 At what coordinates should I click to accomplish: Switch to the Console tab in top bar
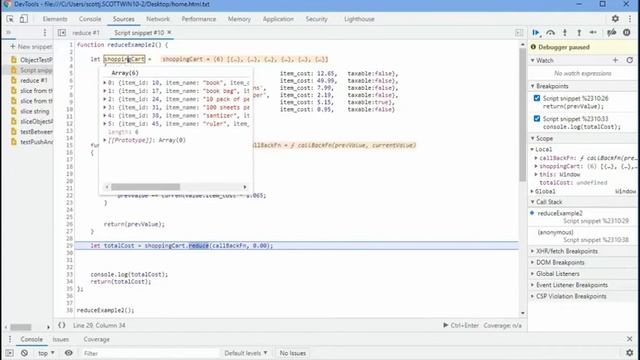click(x=90, y=19)
